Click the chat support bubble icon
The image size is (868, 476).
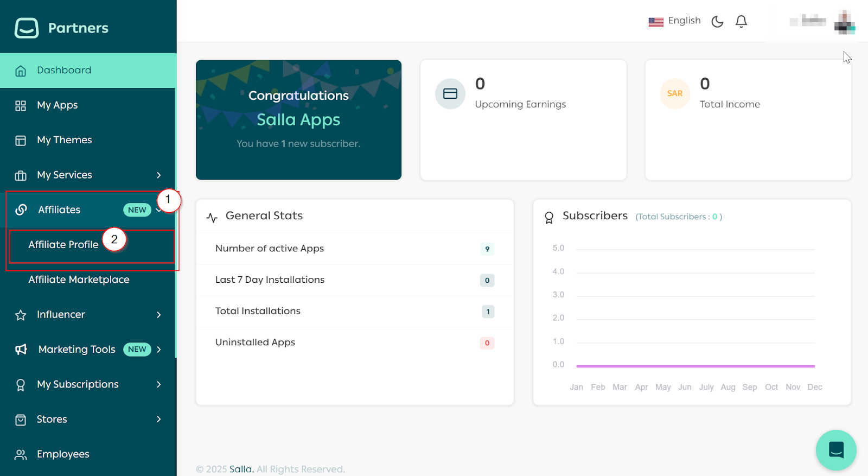(x=835, y=449)
